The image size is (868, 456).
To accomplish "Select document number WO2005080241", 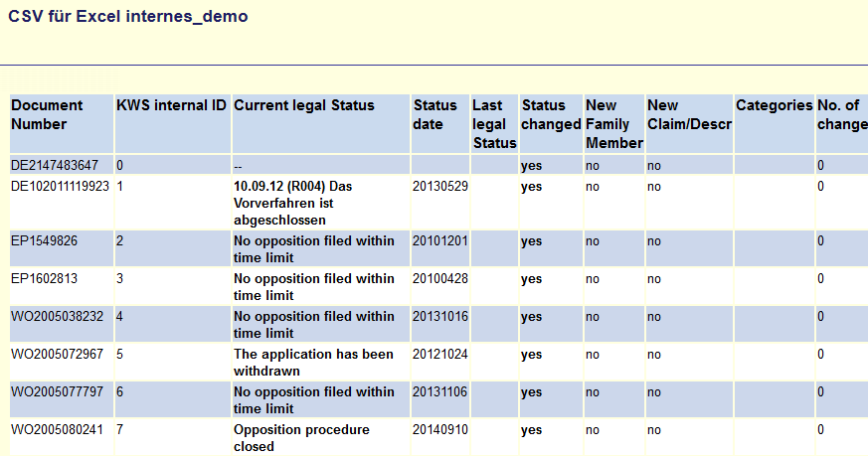I will click(57, 429).
